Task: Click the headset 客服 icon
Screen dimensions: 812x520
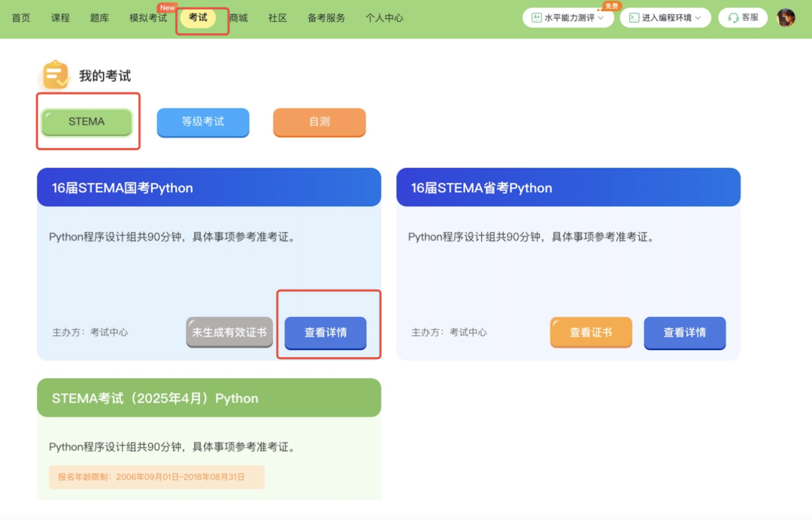Action: point(733,17)
